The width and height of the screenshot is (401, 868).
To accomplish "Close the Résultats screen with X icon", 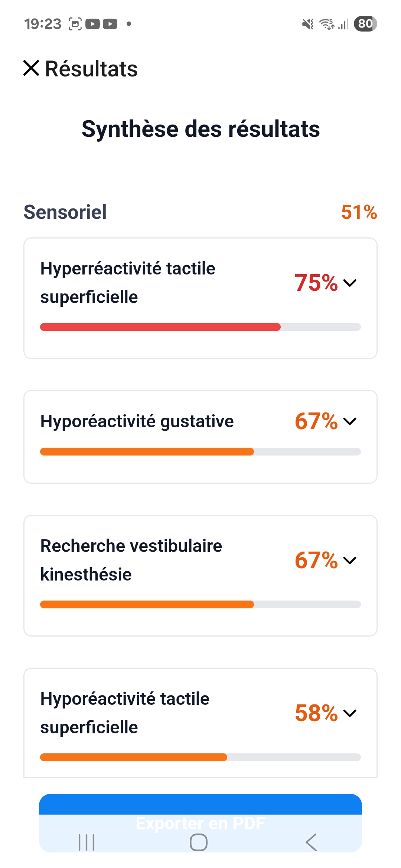I will [31, 68].
